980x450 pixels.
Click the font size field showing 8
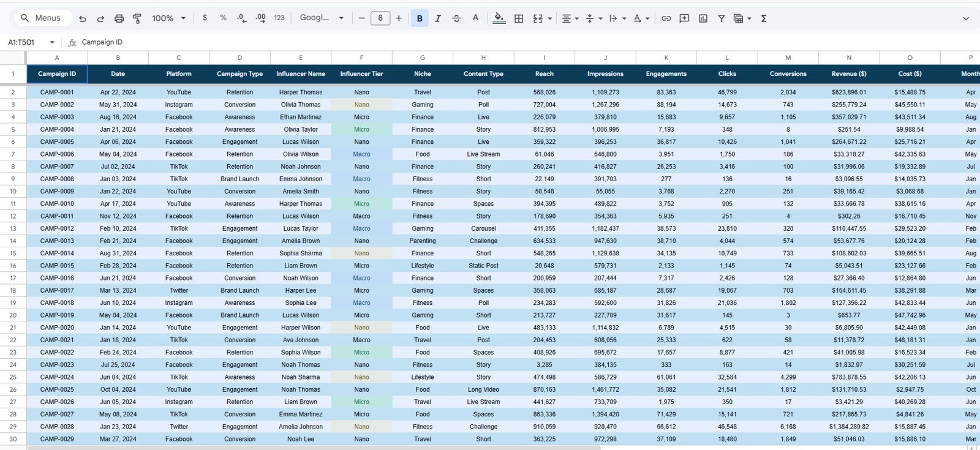point(380,18)
